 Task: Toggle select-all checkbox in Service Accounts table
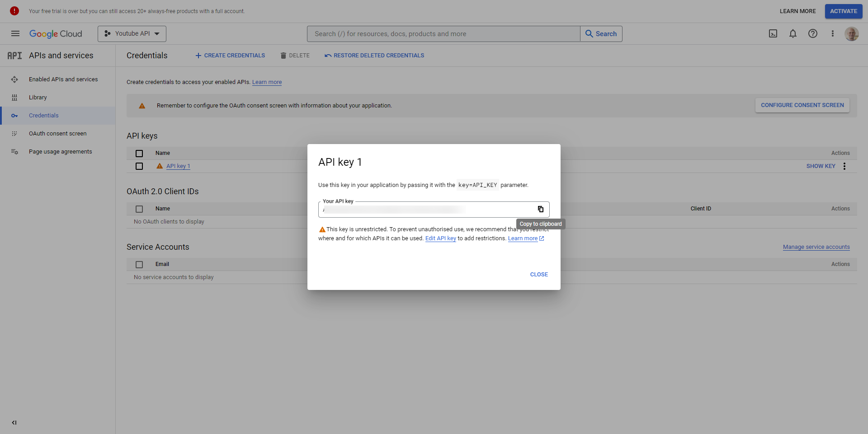(x=139, y=265)
